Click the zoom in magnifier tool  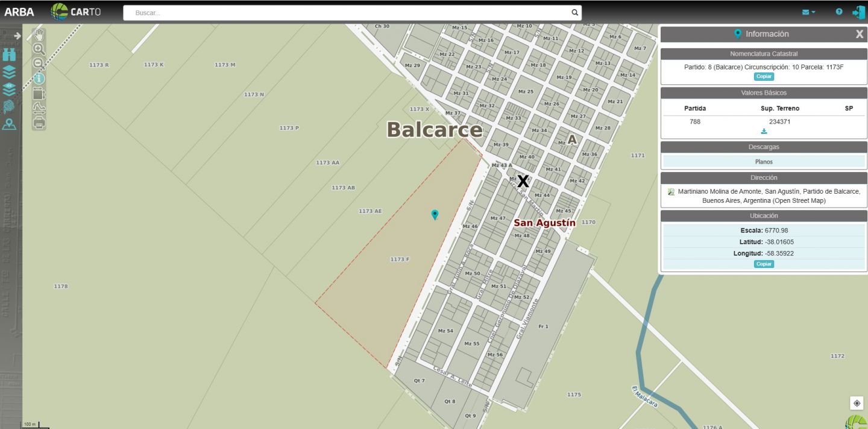point(39,49)
